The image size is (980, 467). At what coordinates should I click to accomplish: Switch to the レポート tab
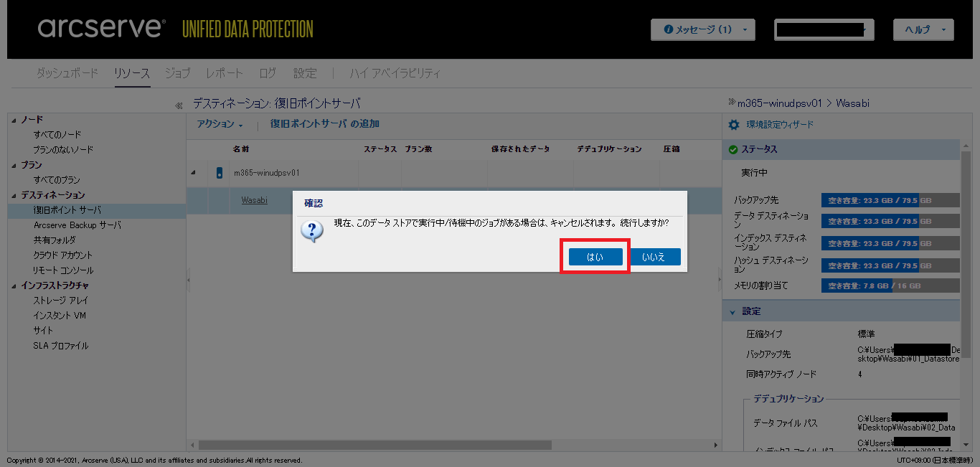225,73
